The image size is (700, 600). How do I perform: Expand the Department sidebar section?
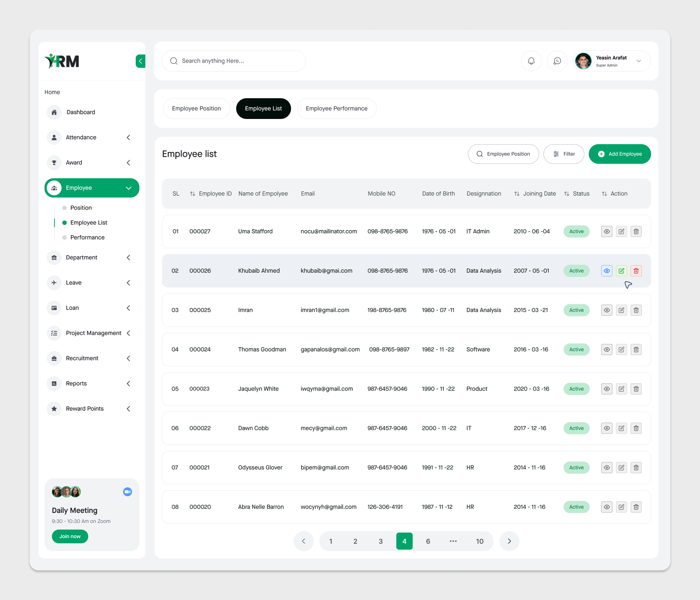pos(128,257)
